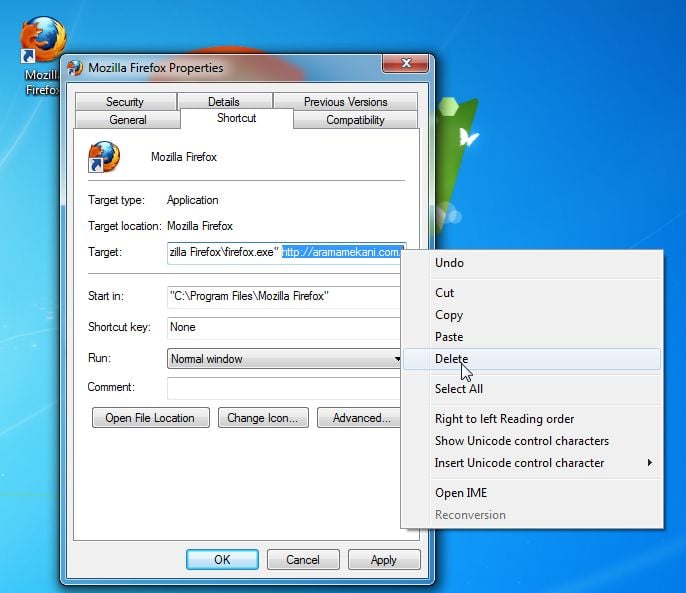Click the Start in text field
Image resolution: width=686 pixels, height=593 pixels.
tap(284, 296)
